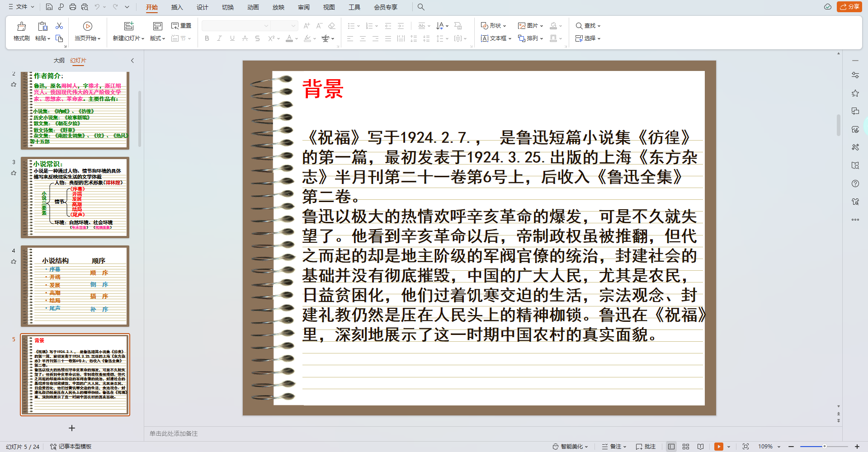Viewport: 868px width, 452px height.
Task: Click the Print icon in quick access bar
Action: click(x=73, y=7)
